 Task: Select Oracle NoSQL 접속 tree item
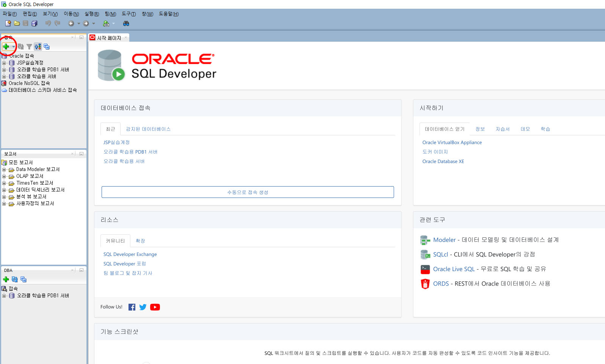click(x=29, y=83)
